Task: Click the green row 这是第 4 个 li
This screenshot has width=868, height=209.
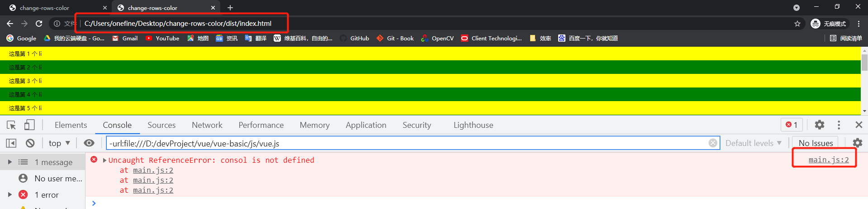Action: point(430,94)
